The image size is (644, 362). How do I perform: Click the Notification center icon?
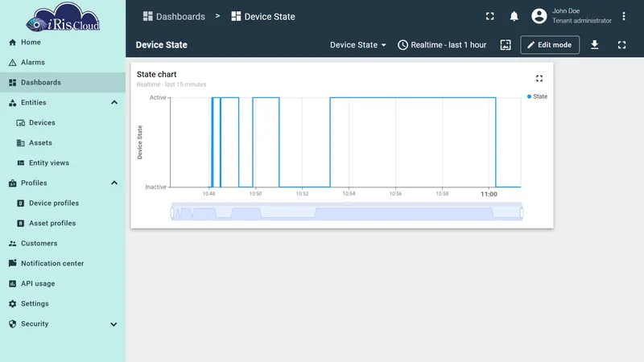tap(12, 264)
